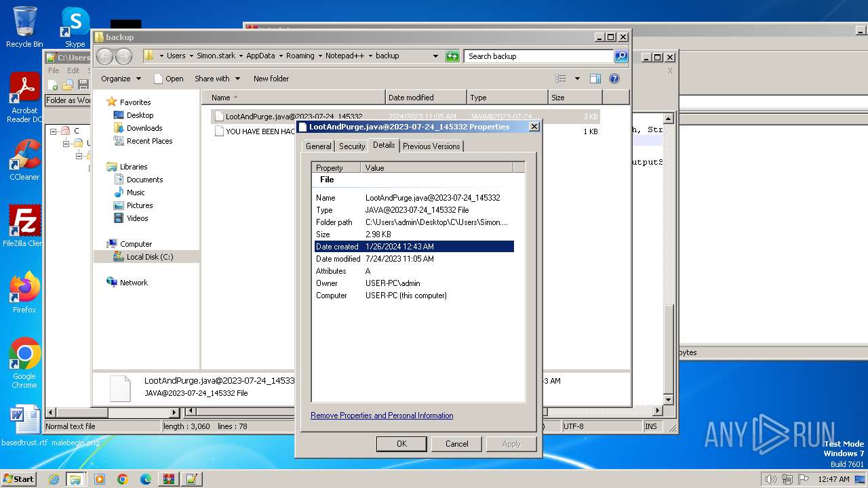
Task: Click OK in the Properties dialog
Action: pyautogui.click(x=401, y=444)
